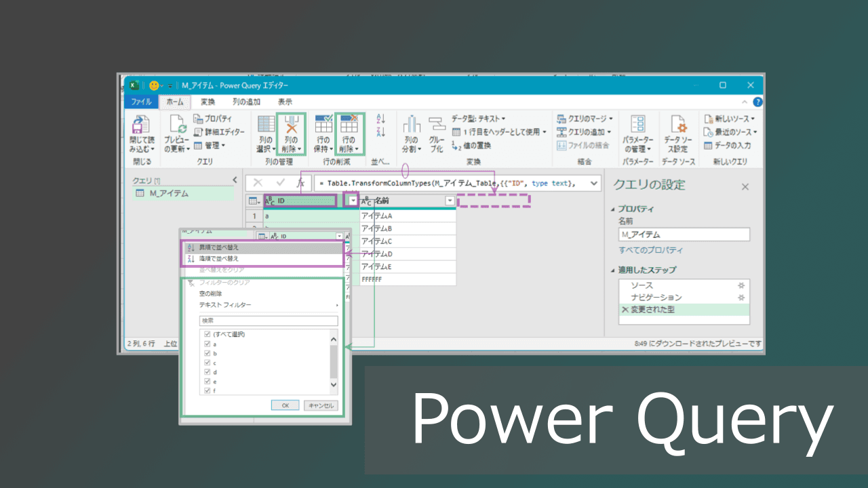This screenshot has height=488, width=868.
Task: Uncheck the 'd' value checkbox
Action: click(x=208, y=372)
